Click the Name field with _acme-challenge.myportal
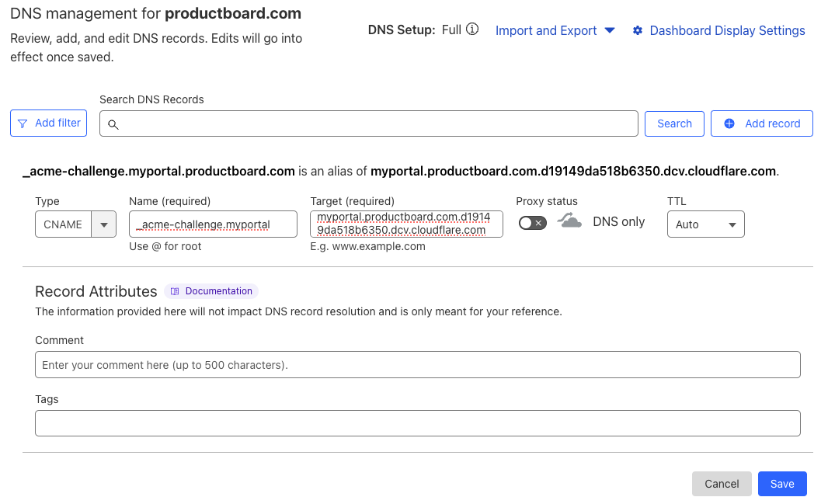Viewport: 828px width, 504px height. click(213, 224)
